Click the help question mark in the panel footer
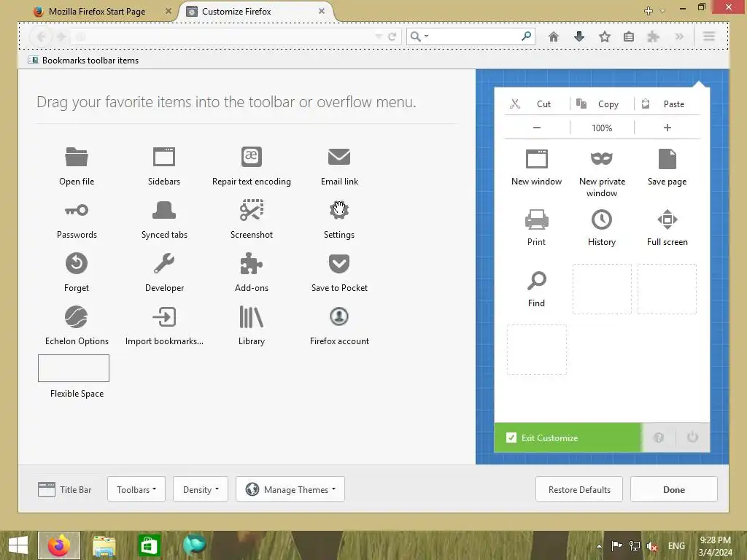This screenshot has height=560, width=747. [659, 437]
